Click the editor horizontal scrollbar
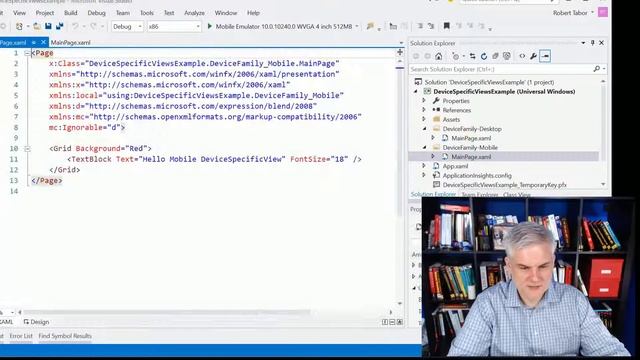Viewport: 640px width, 360px height. pos(167,312)
